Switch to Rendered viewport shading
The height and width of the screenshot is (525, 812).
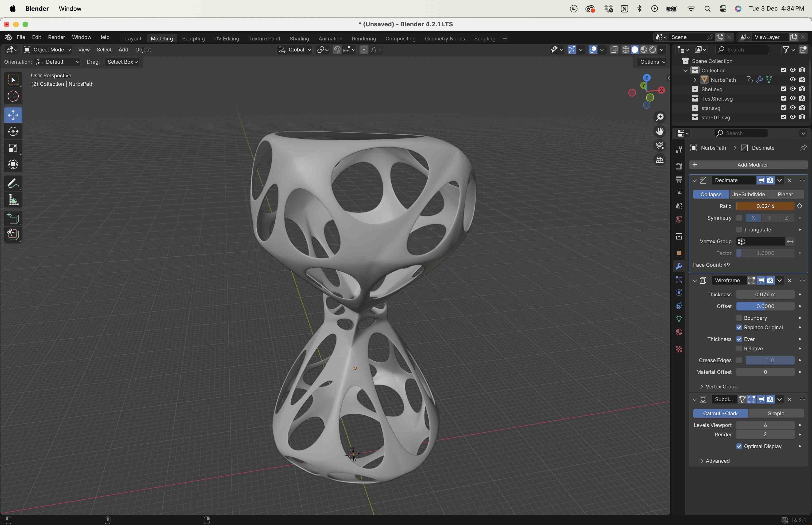[x=652, y=50]
